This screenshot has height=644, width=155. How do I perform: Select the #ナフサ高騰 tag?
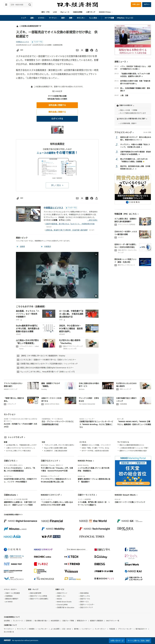[109, 18]
